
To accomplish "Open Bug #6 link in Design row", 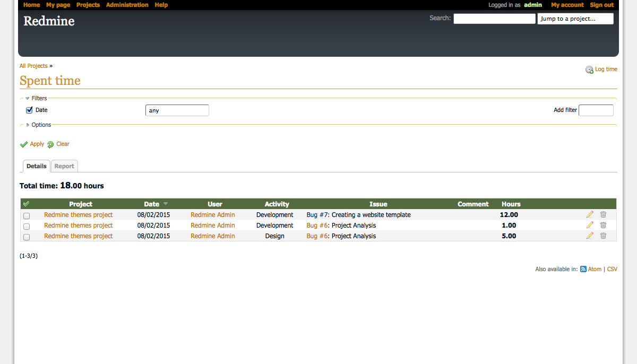I will 318,236.
